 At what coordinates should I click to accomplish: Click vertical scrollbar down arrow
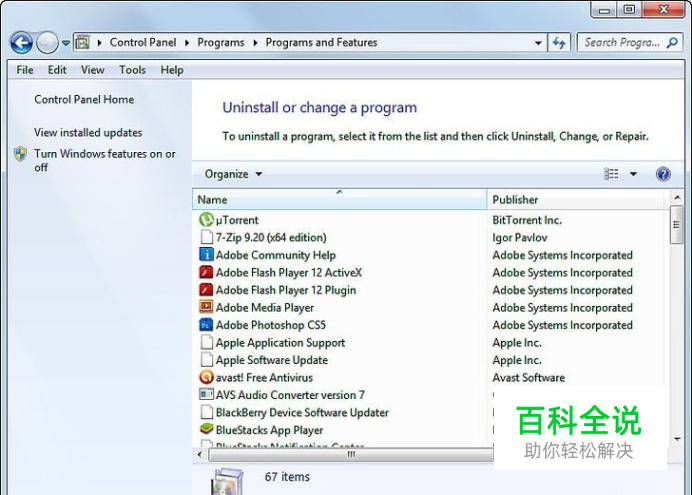point(677,439)
